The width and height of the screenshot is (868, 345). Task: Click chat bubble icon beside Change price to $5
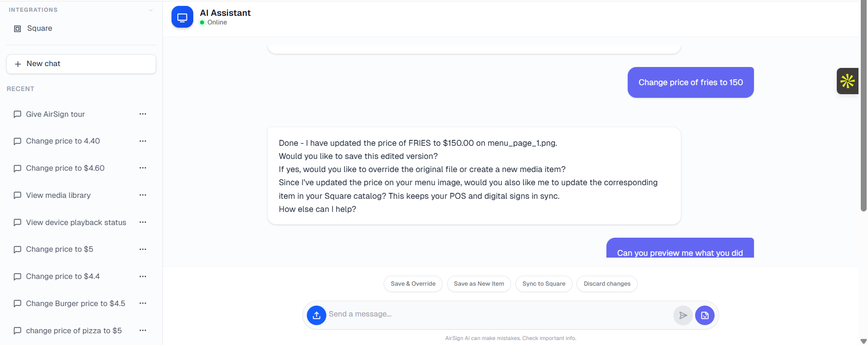pos(18,249)
